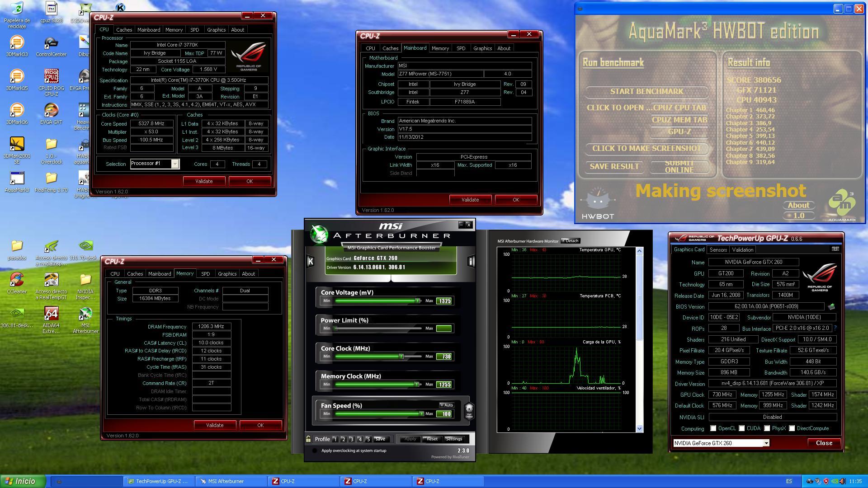The image size is (868, 488).
Task: Click the GPU-Z BIOS save chip icon
Action: point(831,307)
